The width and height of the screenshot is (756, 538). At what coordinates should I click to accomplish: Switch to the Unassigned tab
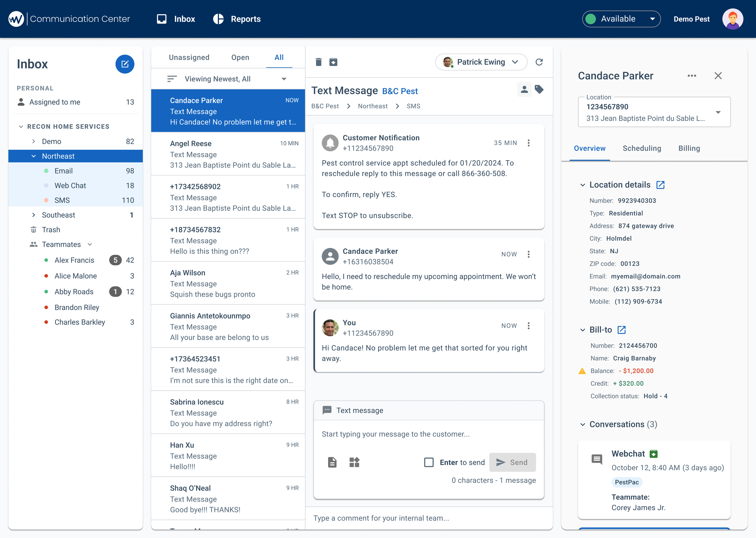point(189,57)
